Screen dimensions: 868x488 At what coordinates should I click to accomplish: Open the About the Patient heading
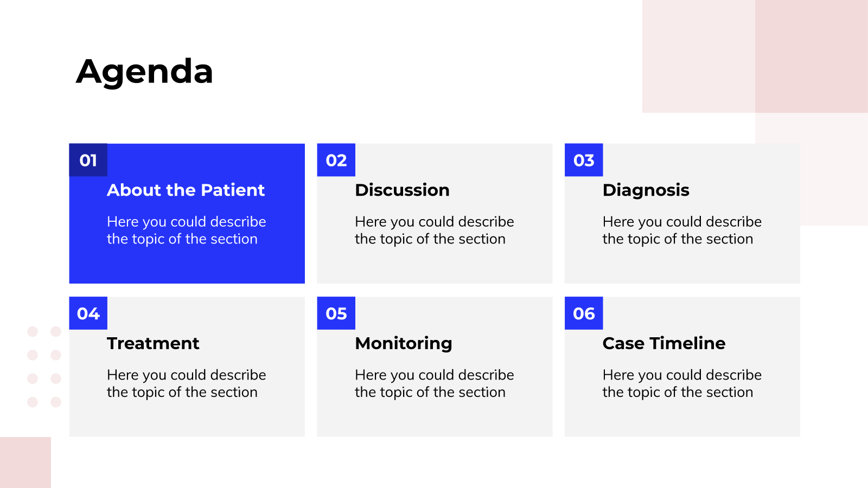(x=186, y=190)
